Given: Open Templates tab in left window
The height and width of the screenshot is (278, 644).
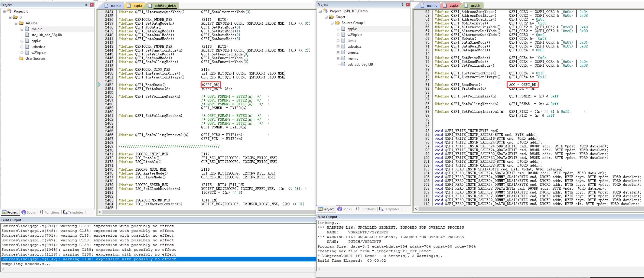Looking at the screenshot, I should click(73, 212).
